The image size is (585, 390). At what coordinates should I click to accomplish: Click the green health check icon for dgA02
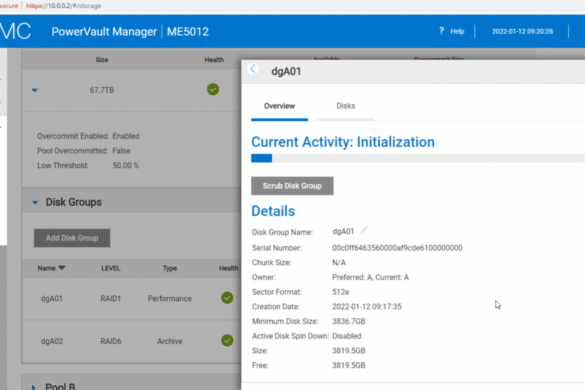227,340
